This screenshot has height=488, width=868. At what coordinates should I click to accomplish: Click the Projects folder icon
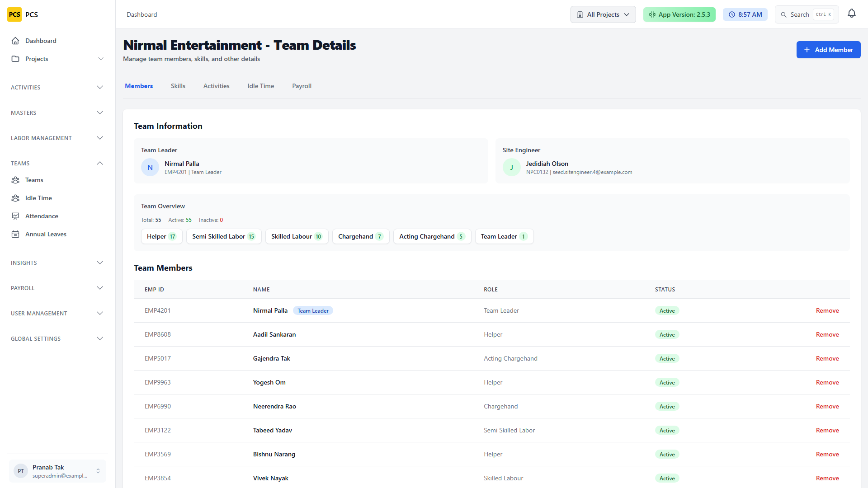[15, 59]
